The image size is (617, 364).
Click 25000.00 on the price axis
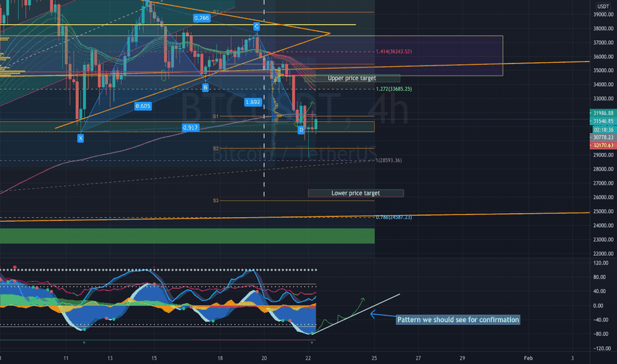point(603,211)
